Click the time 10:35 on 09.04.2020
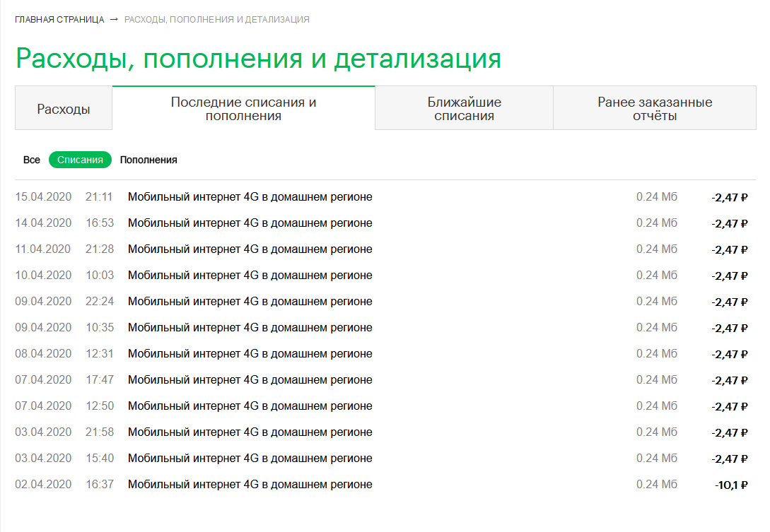Screen dimensions: 770x532 pyautogui.click(x=100, y=327)
